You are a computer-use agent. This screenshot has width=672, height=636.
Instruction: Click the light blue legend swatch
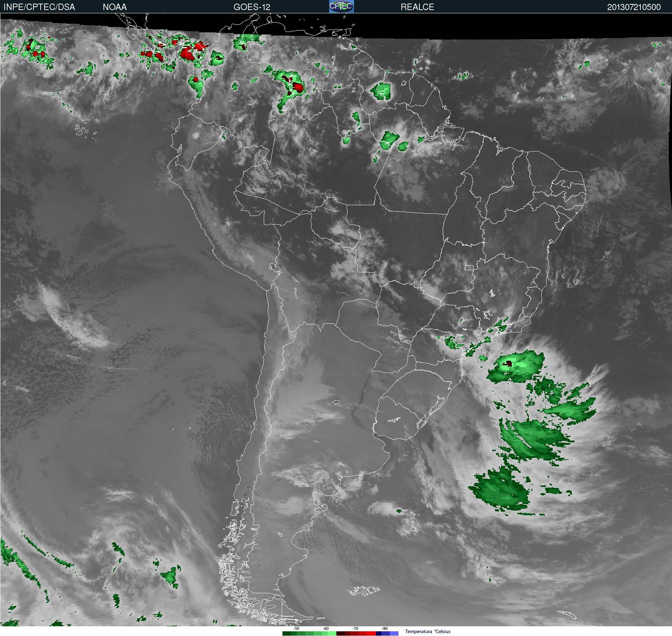click(x=394, y=633)
